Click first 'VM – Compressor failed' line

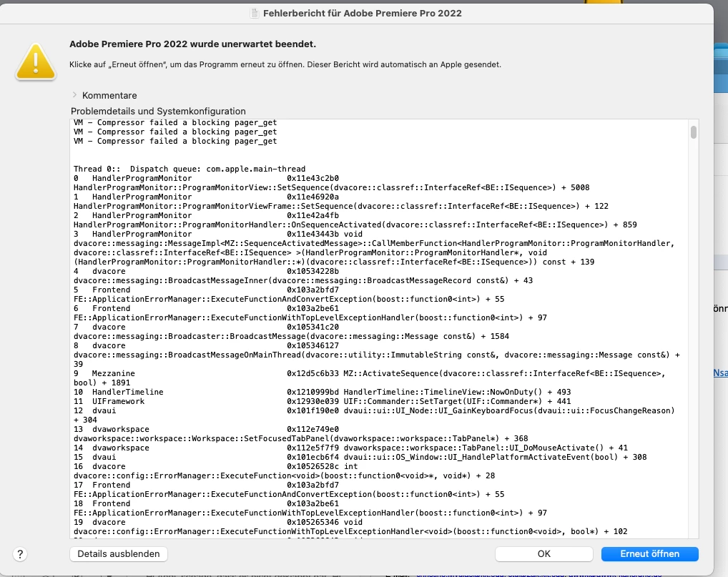175,122
